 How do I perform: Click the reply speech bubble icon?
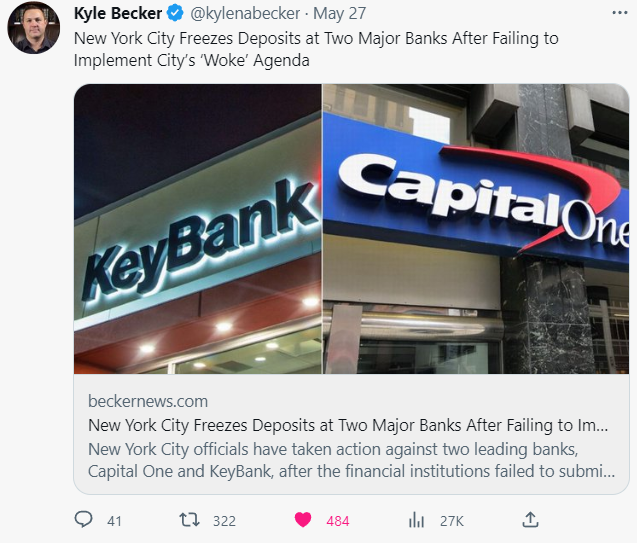tap(84, 519)
